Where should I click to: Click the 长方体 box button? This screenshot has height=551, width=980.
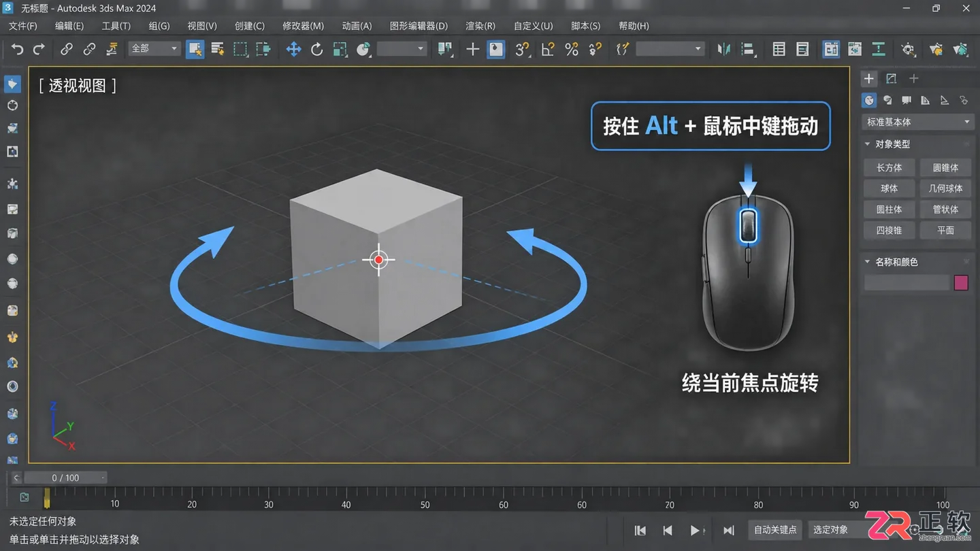click(x=889, y=167)
